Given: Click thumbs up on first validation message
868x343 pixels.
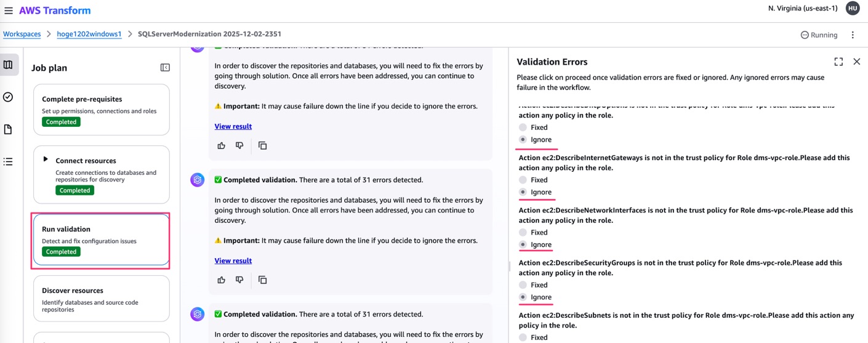Looking at the screenshot, I should click(222, 146).
